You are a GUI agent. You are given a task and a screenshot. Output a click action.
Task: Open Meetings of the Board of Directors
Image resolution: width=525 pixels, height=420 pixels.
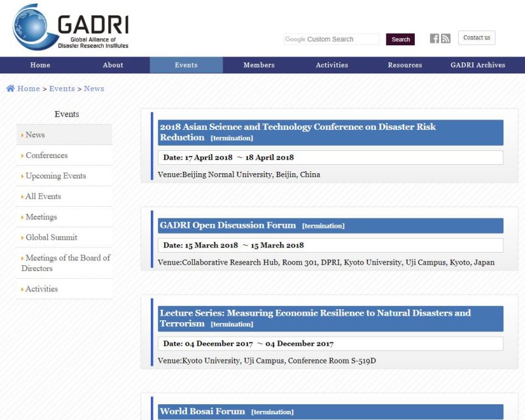65,263
